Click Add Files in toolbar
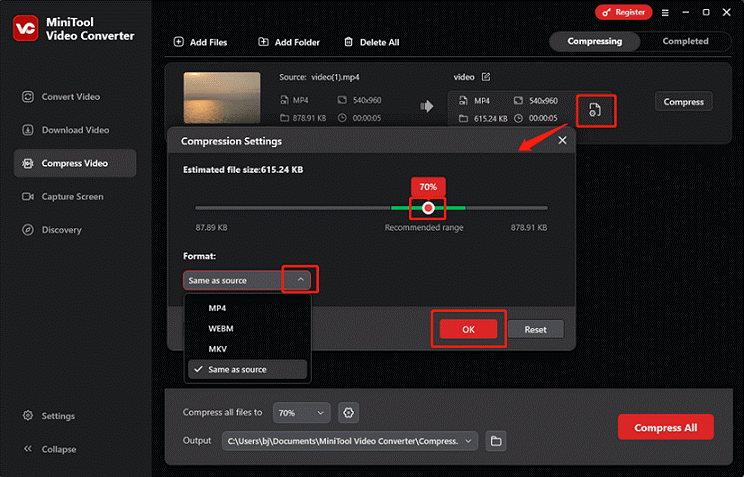This screenshot has height=477, width=744. point(200,42)
